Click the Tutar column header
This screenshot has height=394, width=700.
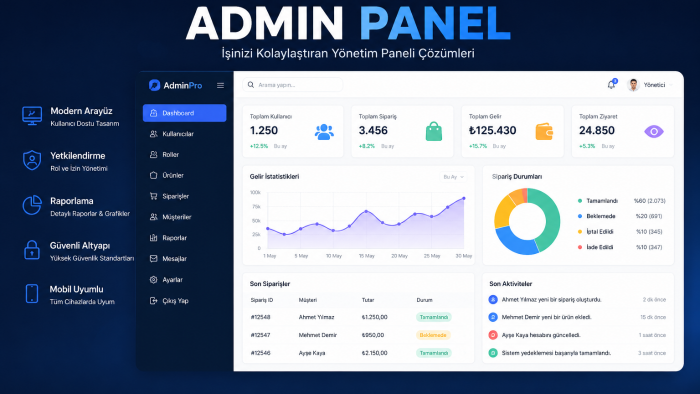coord(368,300)
